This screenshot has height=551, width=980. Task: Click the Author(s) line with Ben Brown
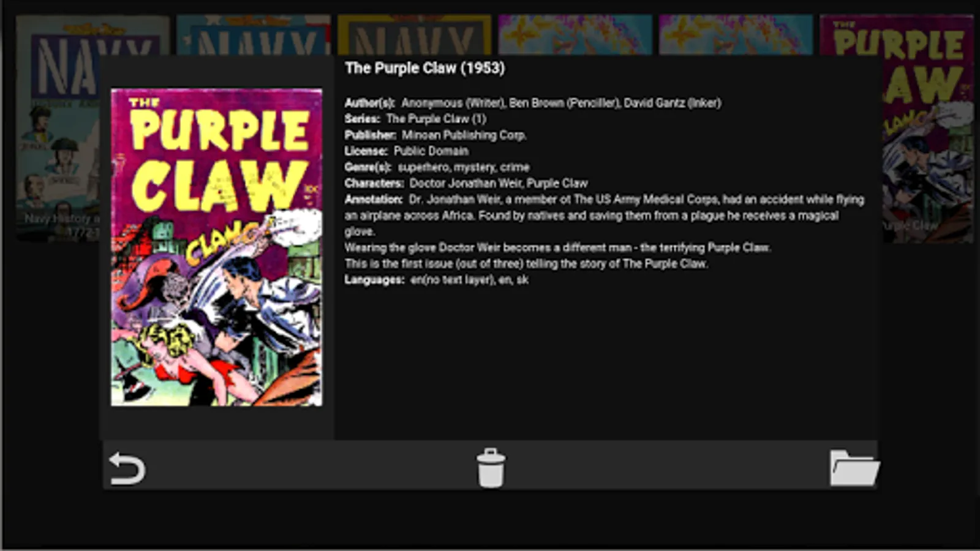533,103
